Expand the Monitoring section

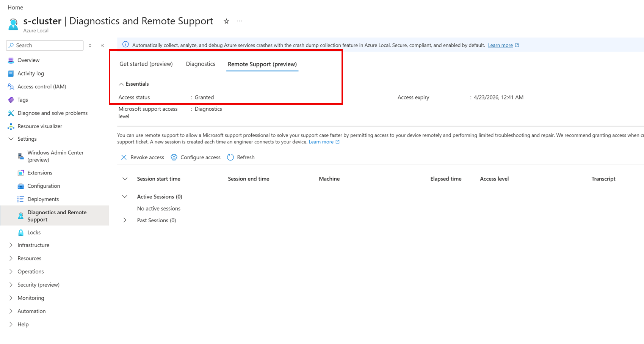[x=11, y=298]
